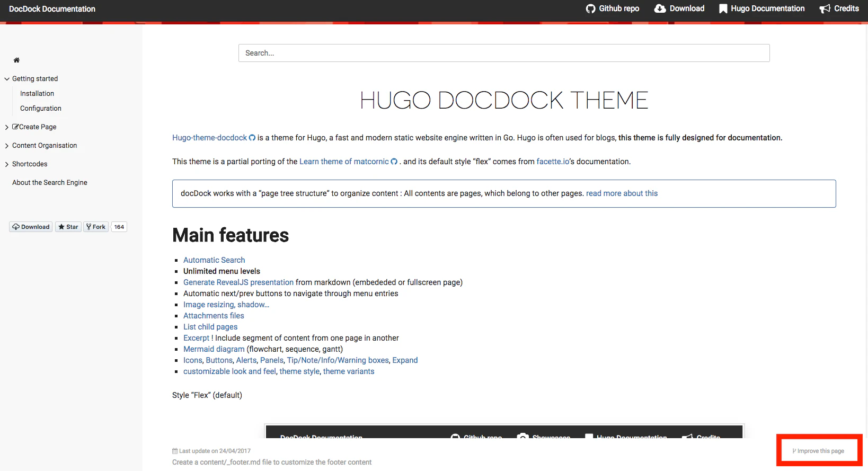868x471 pixels.
Task: Click the Fork button in sidebar
Action: tap(96, 227)
